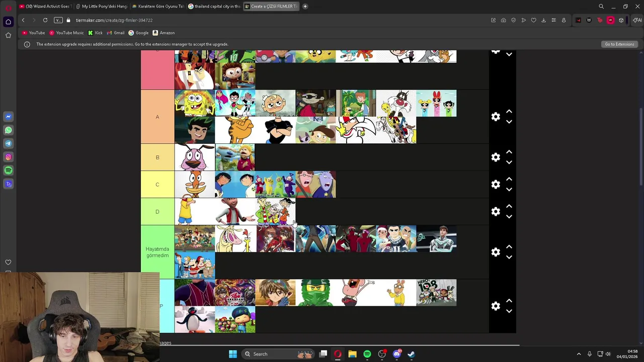Open Spotify in Opera sidebar
Screen dimensions: 644x362
point(8,170)
